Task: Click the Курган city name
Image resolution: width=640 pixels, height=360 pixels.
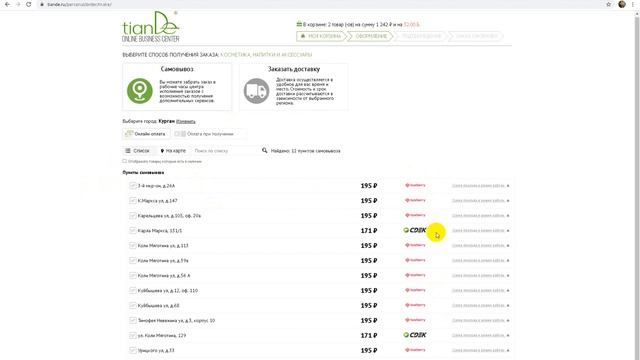Action: pyautogui.click(x=166, y=121)
